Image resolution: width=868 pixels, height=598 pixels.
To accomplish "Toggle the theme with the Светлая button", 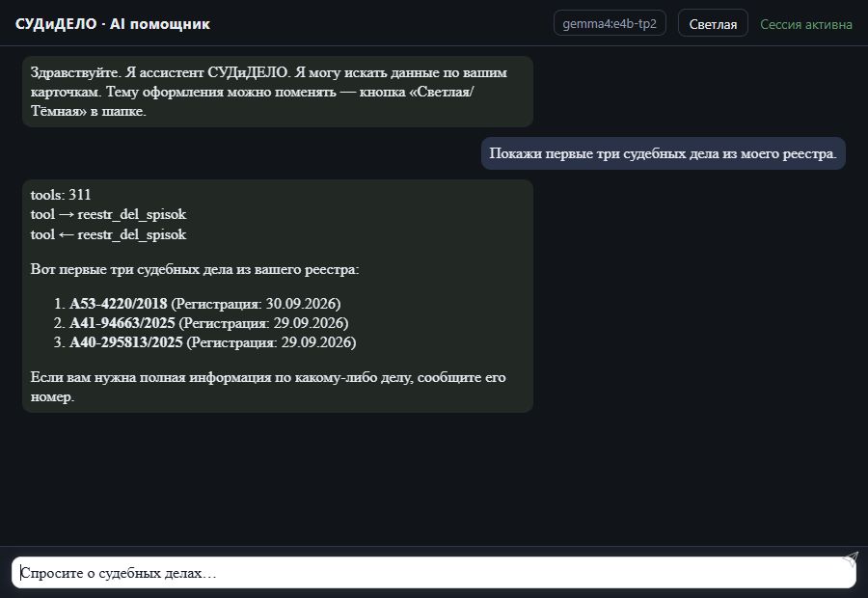I will 713,24.
